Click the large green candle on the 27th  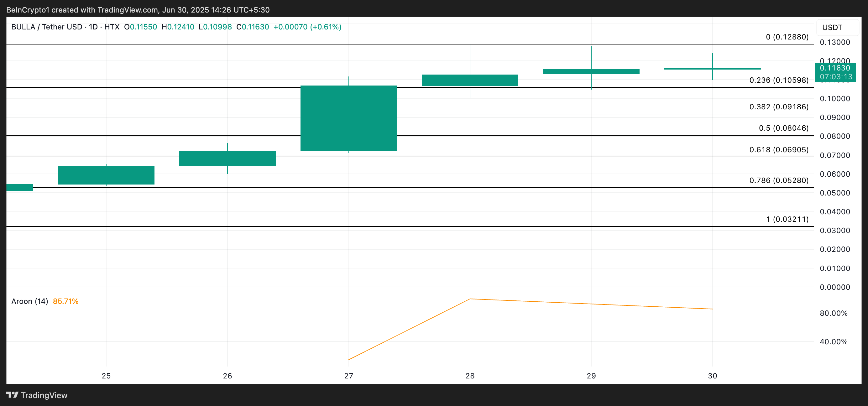tap(348, 118)
